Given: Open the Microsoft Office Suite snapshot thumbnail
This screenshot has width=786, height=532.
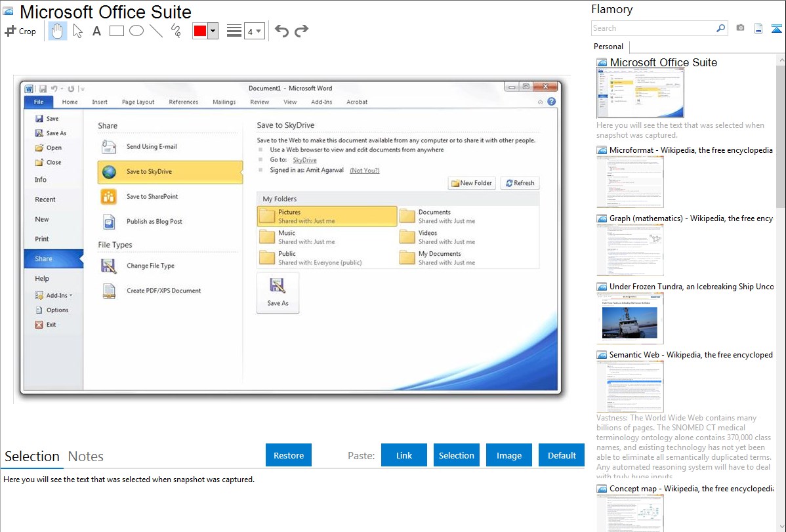Looking at the screenshot, I should tap(640, 93).
